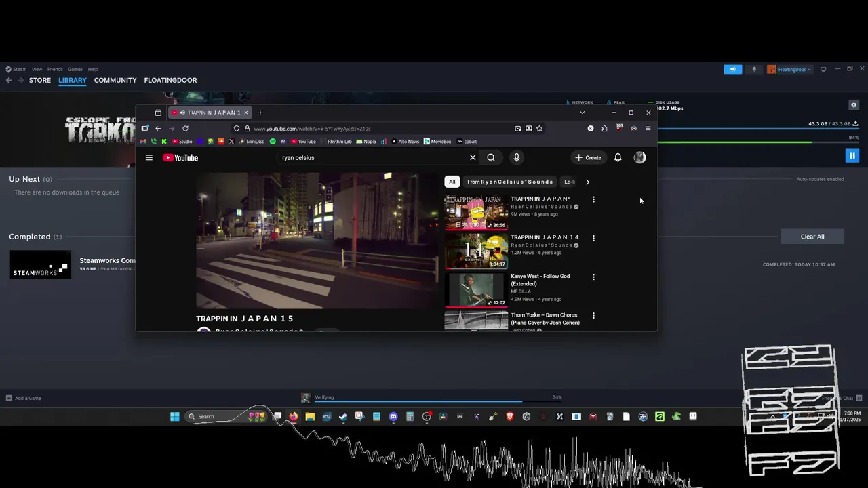Image resolution: width=868 pixels, height=488 pixels.
Task: Open the Alto News bookmark
Action: [x=405, y=142]
